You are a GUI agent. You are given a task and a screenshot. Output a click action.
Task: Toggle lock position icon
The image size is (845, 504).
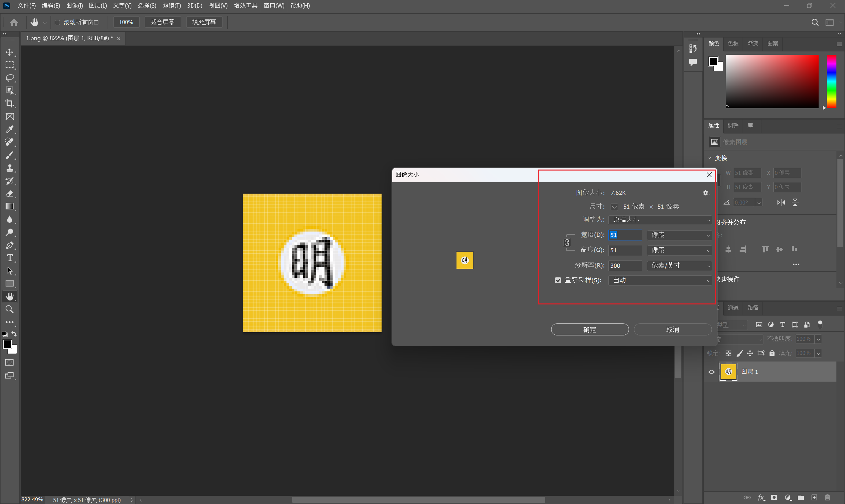click(750, 353)
